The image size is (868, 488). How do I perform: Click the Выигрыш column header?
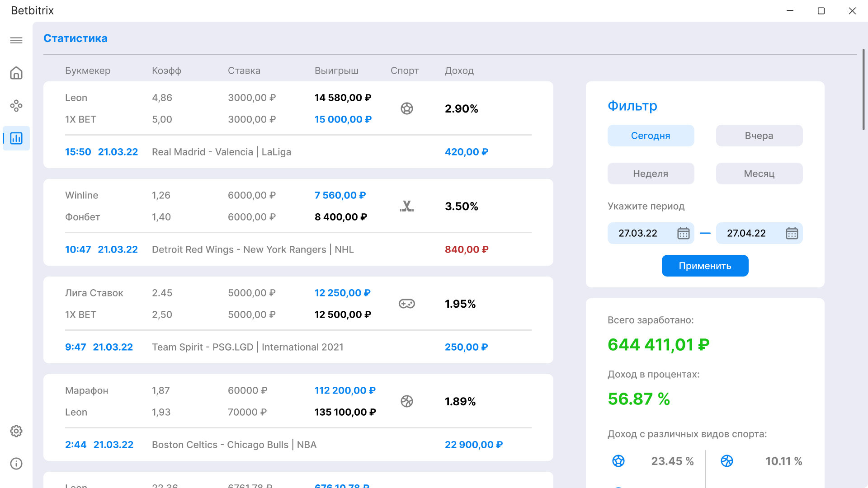click(x=336, y=70)
